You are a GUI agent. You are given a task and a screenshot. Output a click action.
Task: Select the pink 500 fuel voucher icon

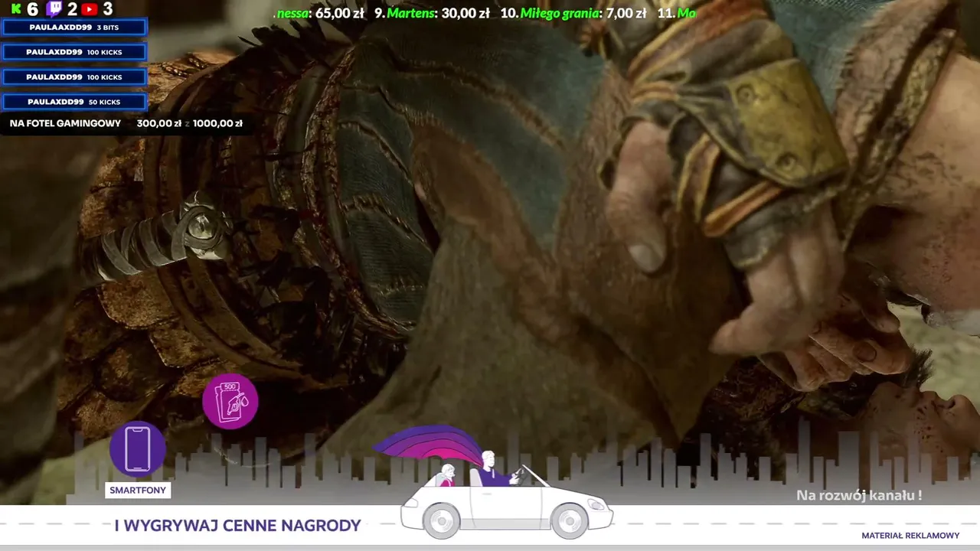pos(230,402)
